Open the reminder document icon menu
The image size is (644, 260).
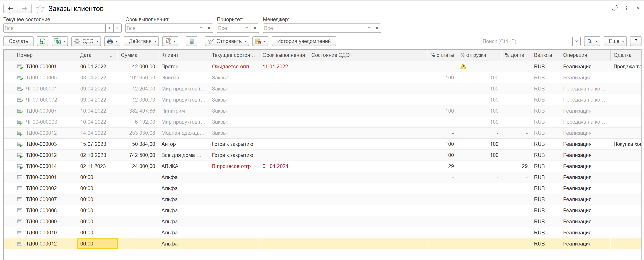pos(260,41)
